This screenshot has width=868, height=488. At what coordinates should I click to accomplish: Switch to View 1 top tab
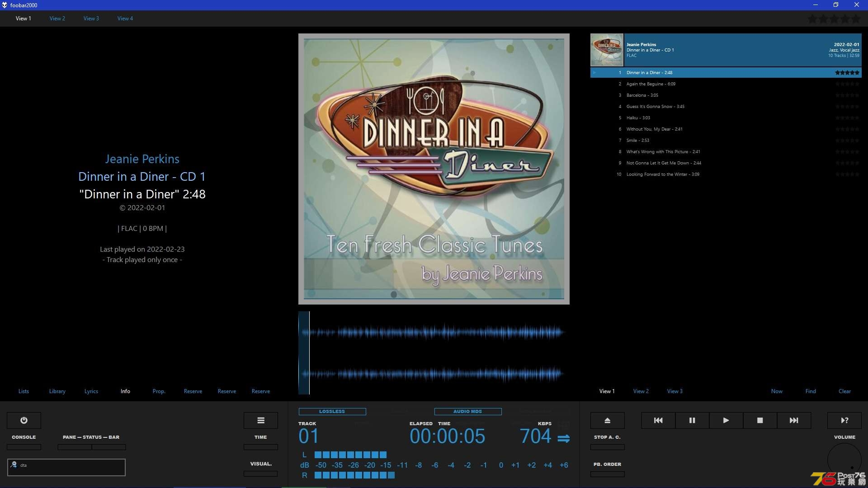click(x=24, y=19)
